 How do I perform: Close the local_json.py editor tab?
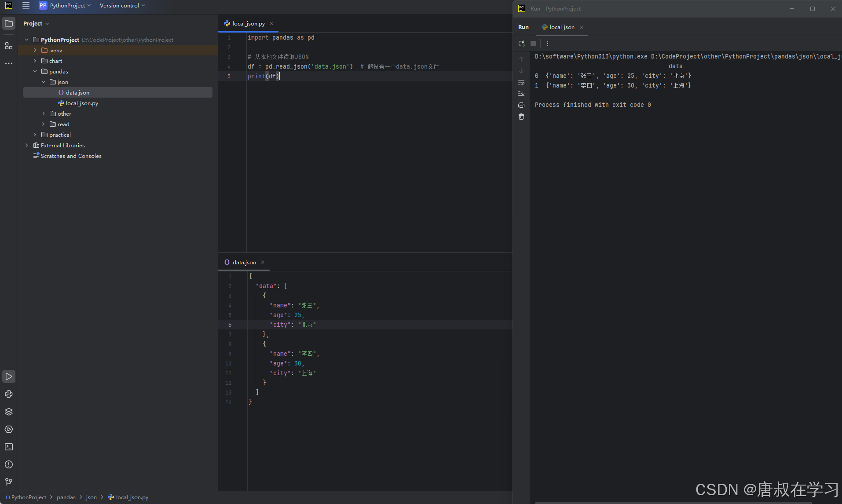[x=271, y=24]
